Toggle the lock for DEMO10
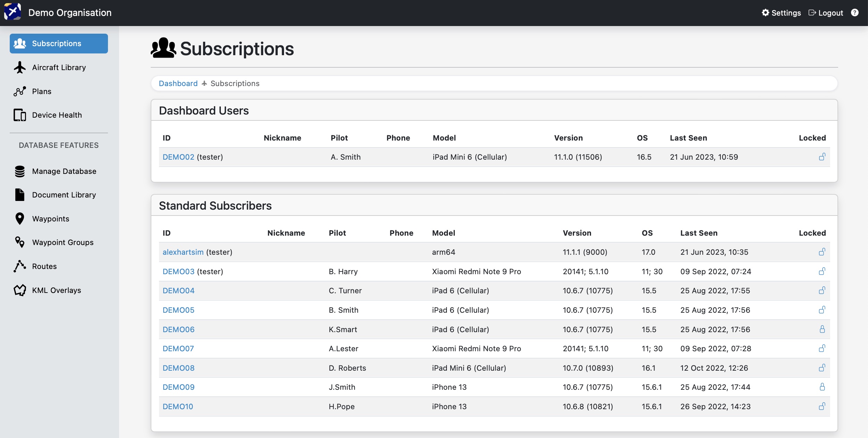This screenshot has height=438, width=868. [x=822, y=406]
